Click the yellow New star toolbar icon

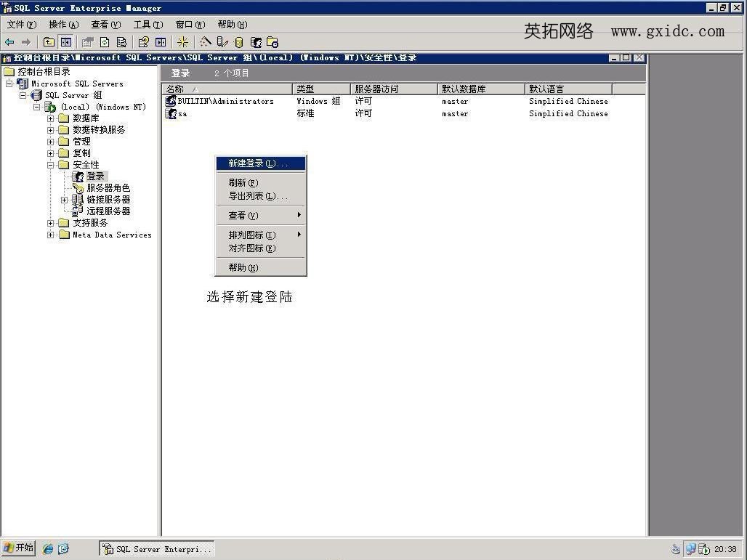pos(183,42)
